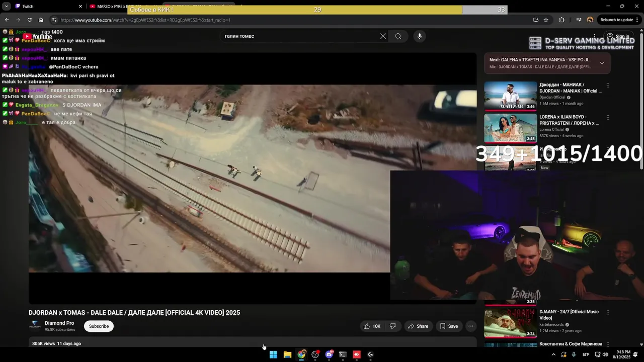Open Discord from the taskbar

point(329,354)
